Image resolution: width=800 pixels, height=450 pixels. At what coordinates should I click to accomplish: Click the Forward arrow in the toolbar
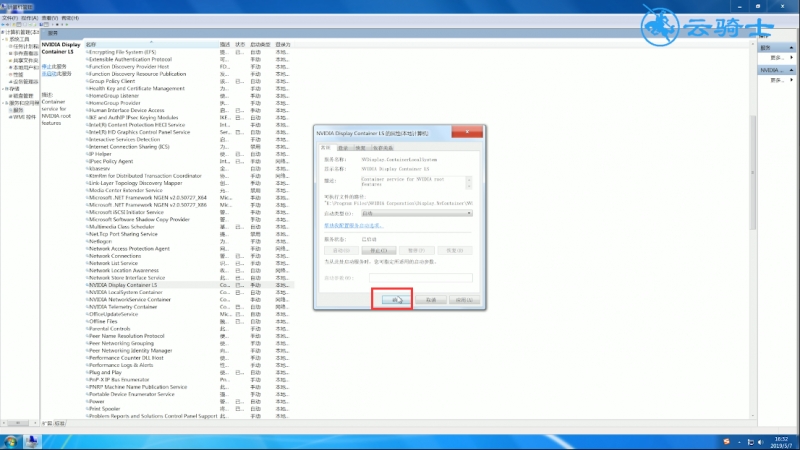[x=8, y=24]
